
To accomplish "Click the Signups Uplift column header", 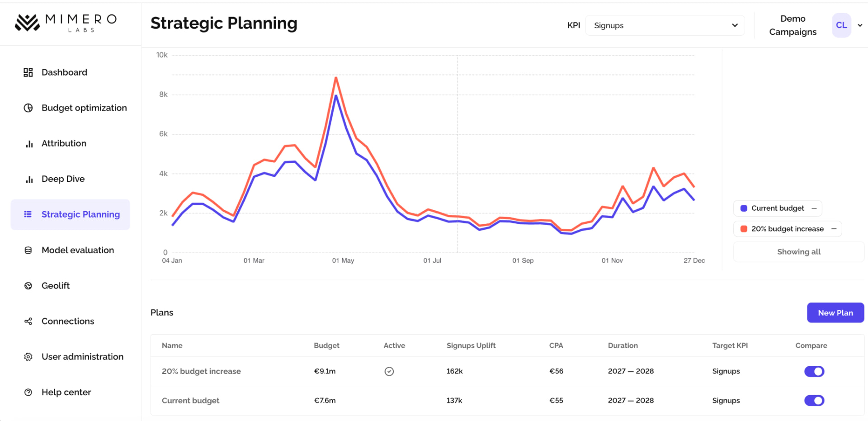I will (x=471, y=345).
